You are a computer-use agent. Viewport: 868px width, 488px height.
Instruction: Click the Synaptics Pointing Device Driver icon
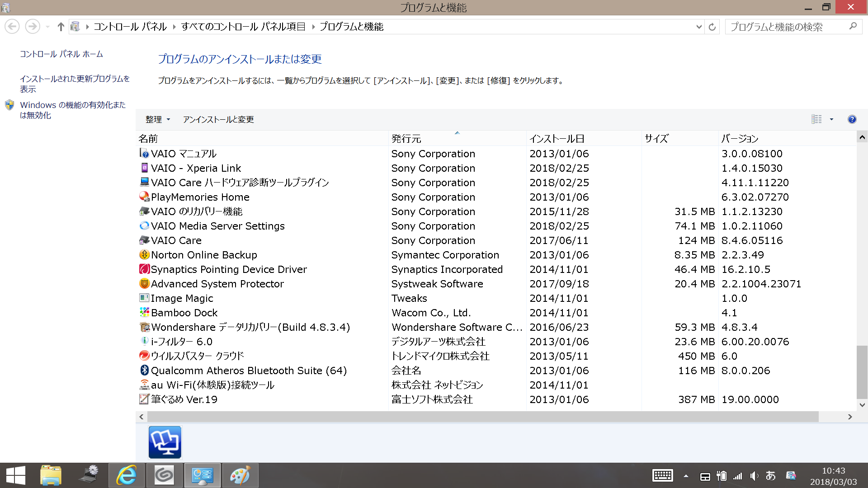point(144,269)
